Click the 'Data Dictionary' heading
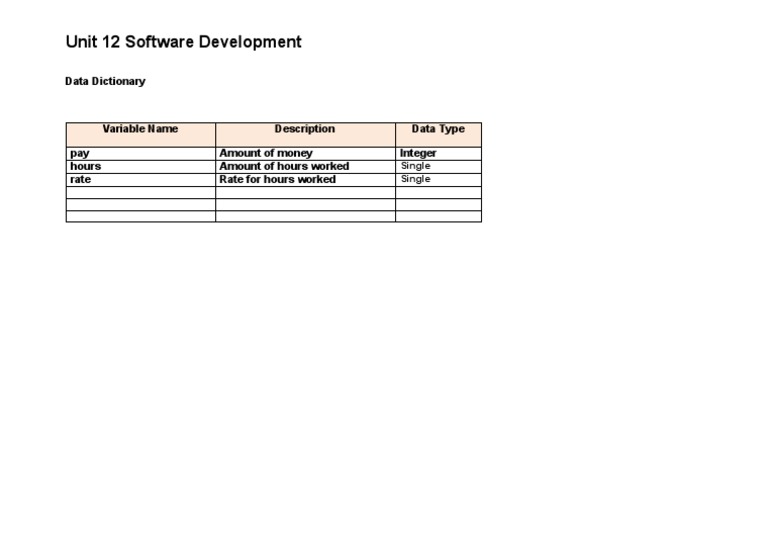 coord(105,81)
